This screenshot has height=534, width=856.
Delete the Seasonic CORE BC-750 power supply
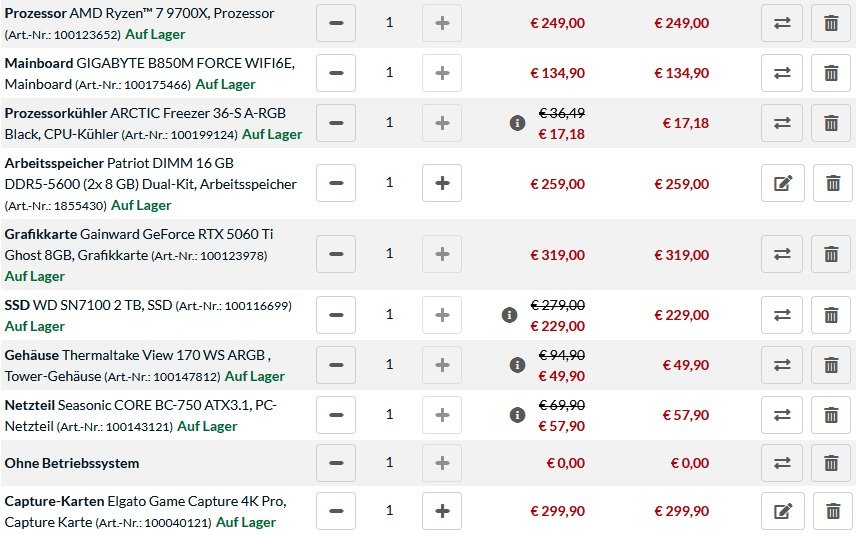[831, 415]
